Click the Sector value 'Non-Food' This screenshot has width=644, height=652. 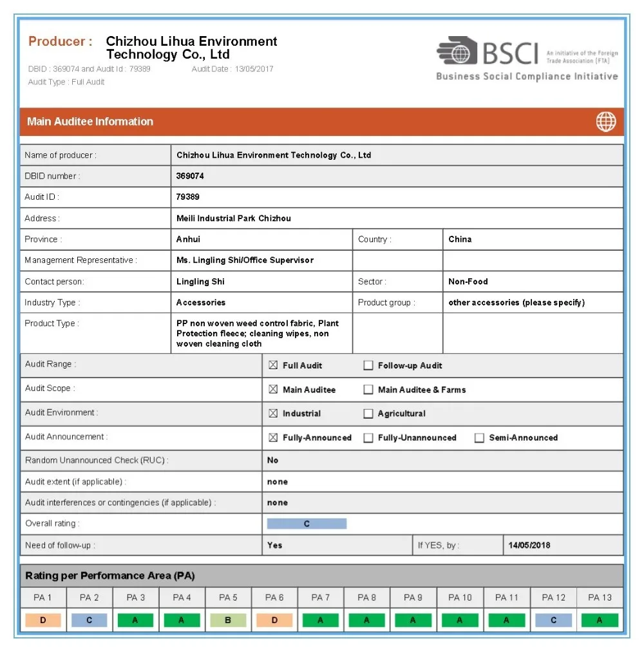[468, 282]
